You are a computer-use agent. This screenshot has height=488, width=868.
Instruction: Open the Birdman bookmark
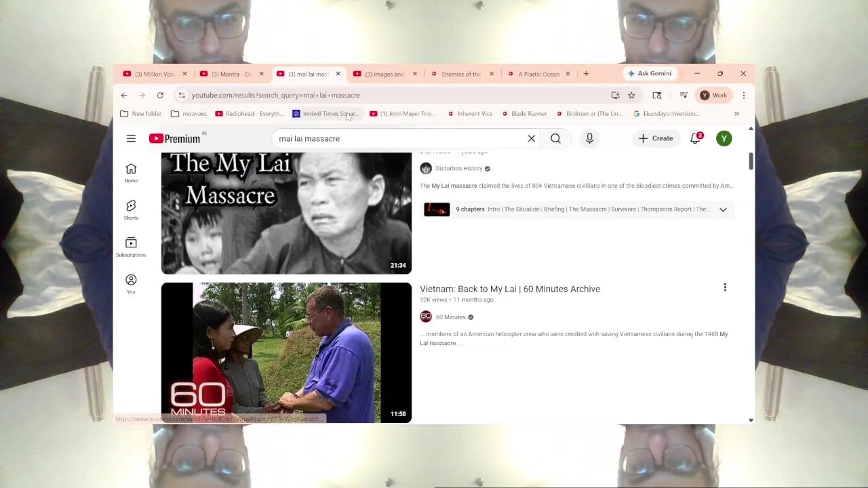(589, 113)
